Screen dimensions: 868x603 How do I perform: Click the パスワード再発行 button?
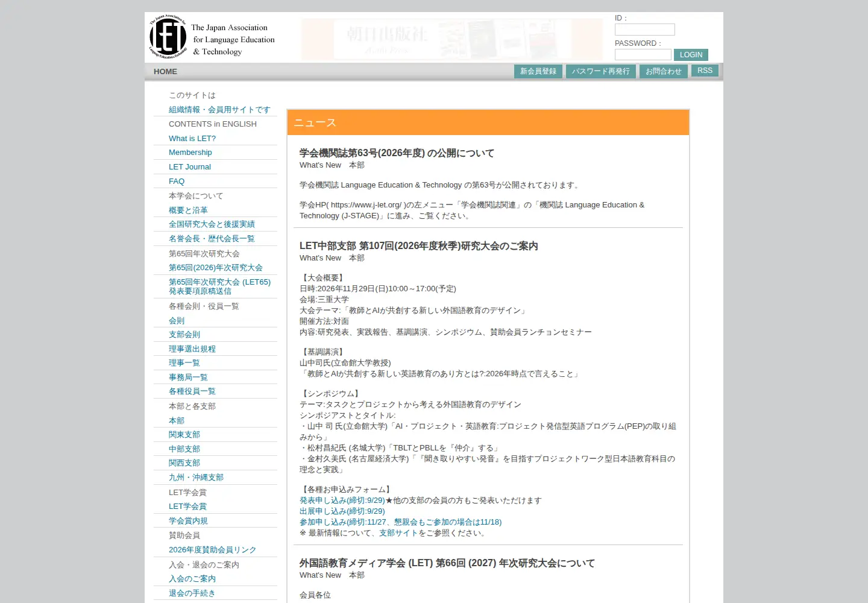tap(600, 71)
